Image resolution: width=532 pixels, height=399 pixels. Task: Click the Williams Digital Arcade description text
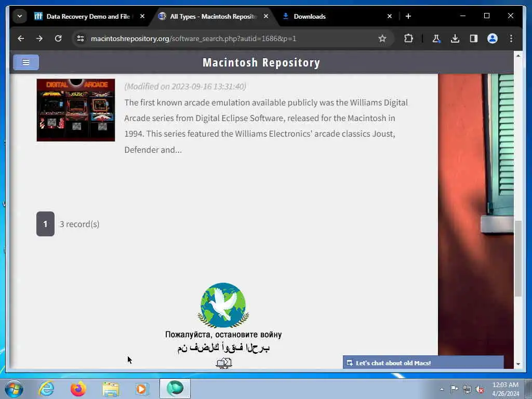[266, 126]
